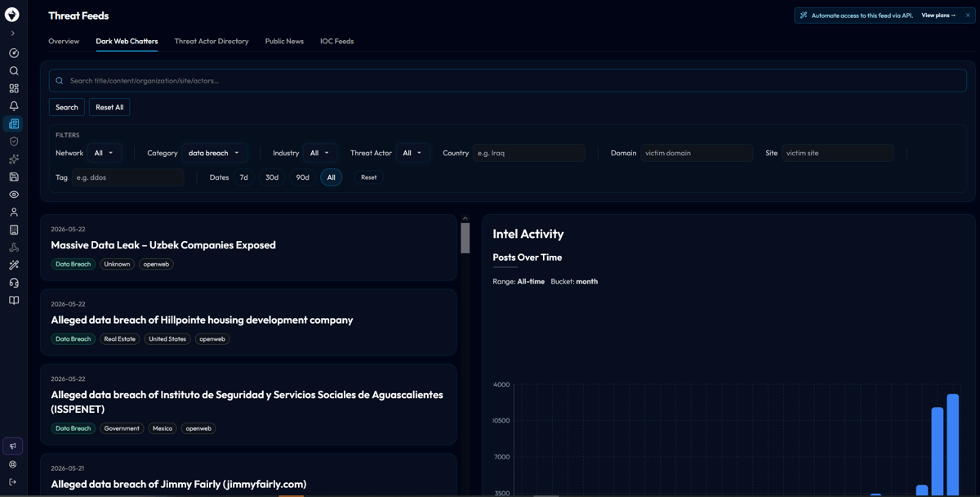Open the open-book documentation icon in the sidebar

tap(14, 301)
